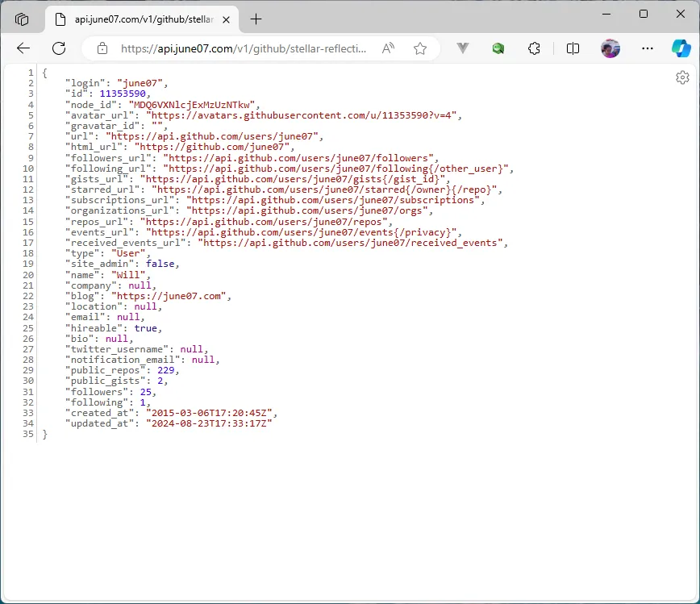The width and height of the screenshot is (700, 604).
Task: Click the node_id value MDQ6VXNlcjExMzUzNTkw
Action: [191, 105]
